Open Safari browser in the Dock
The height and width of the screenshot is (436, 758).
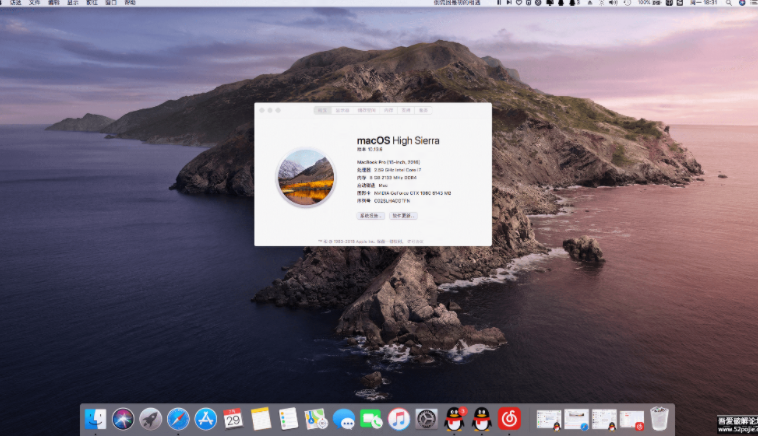click(x=178, y=419)
